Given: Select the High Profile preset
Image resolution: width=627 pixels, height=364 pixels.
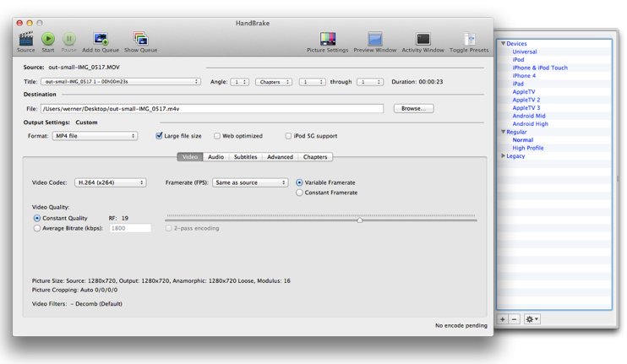Looking at the screenshot, I should 528,148.
